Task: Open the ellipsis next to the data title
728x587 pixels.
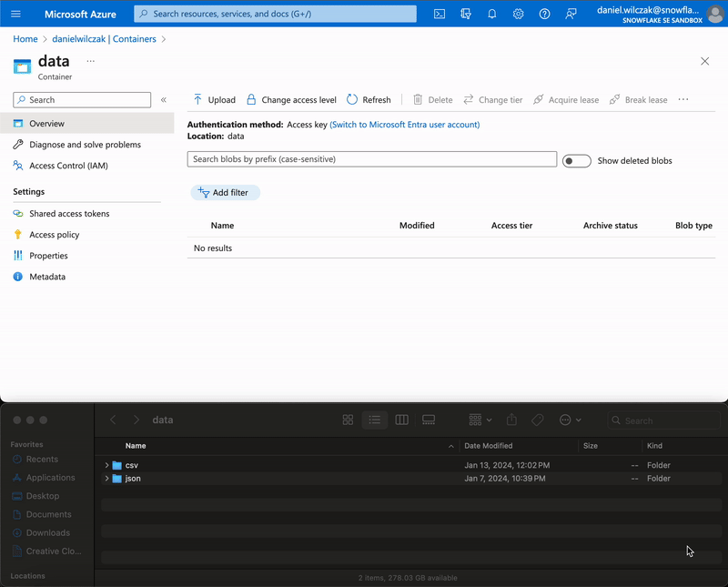Action: tap(90, 61)
